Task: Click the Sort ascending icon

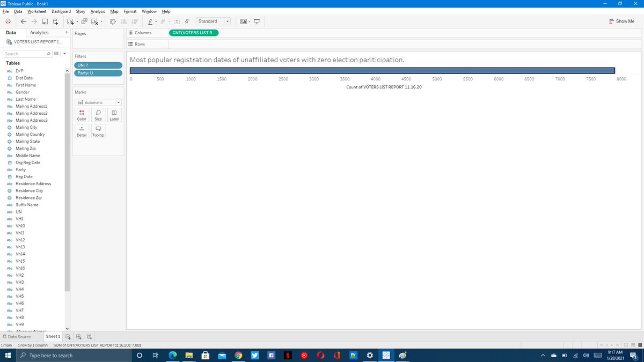Action: pyautogui.click(x=123, y=21)
